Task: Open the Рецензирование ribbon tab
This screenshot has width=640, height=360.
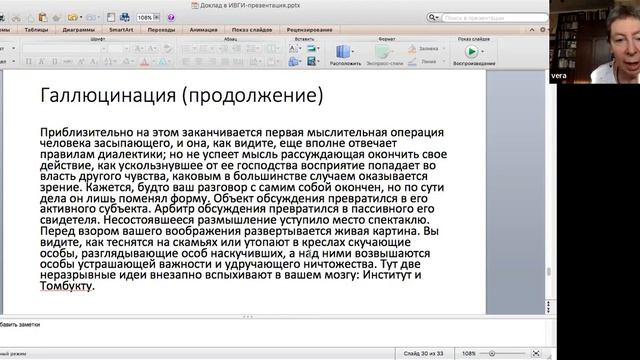Action: (309, 30)
